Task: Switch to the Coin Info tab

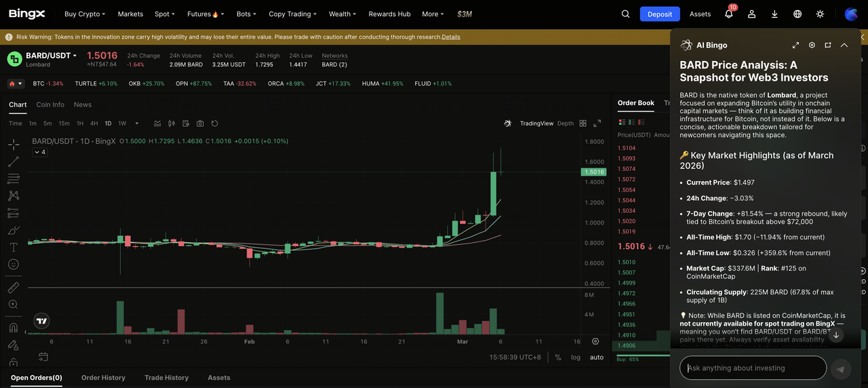Action: click(50, 104)
